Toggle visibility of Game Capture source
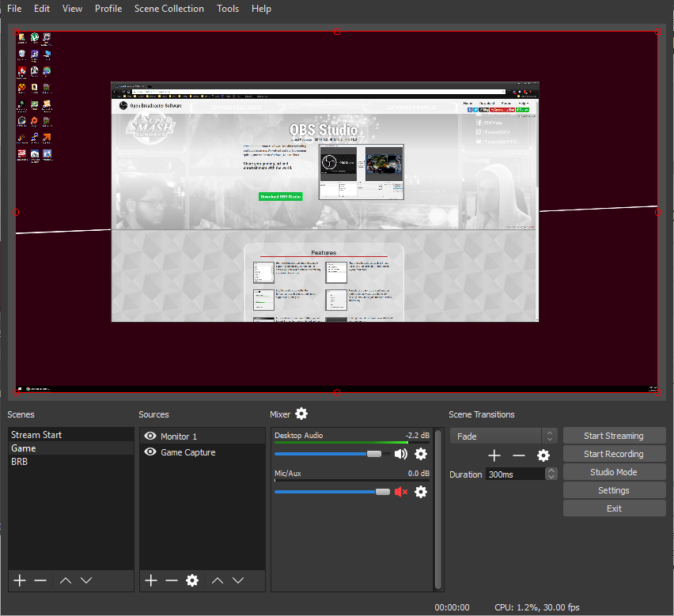This screenshot has width=674, height=616. [x=150, y=452]
